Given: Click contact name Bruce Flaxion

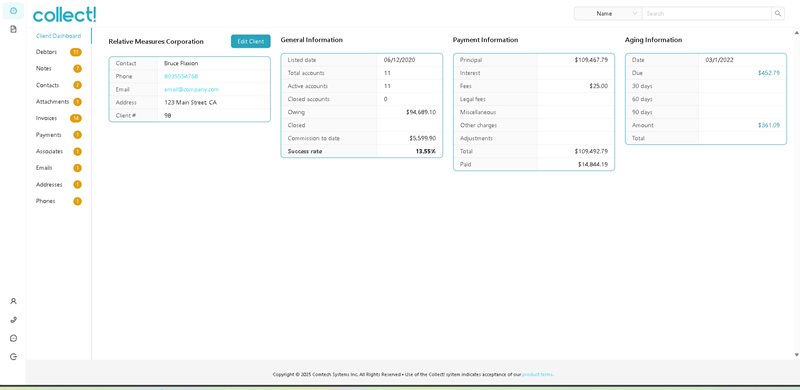Looking at the screenshot, I should coord(181,63).
